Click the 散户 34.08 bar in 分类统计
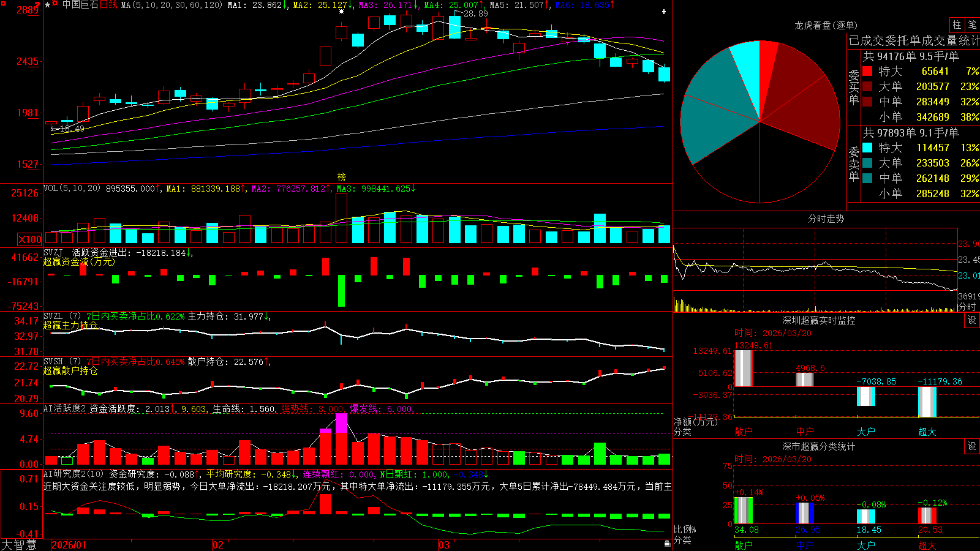Screen dimensions: 980x551 pyautogui.click(x=744, y=511)
